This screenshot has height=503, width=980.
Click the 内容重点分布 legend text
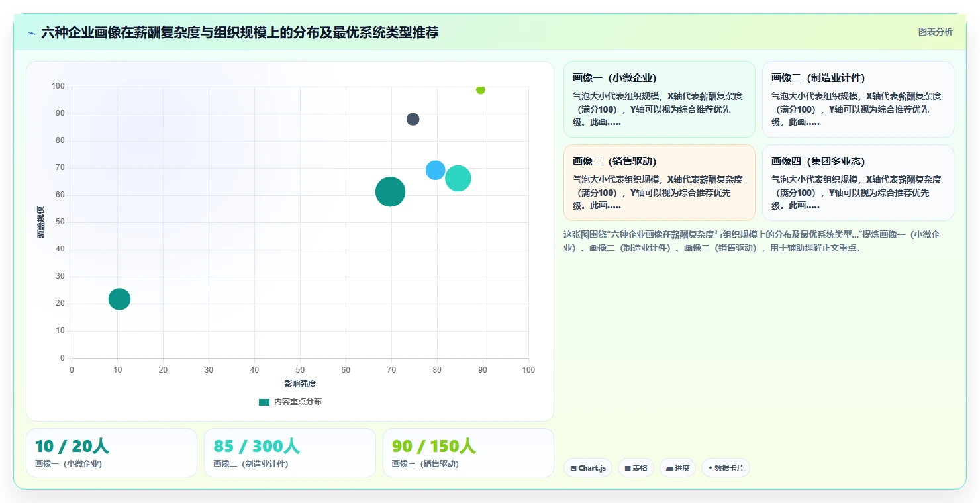(x=298, y=402)
